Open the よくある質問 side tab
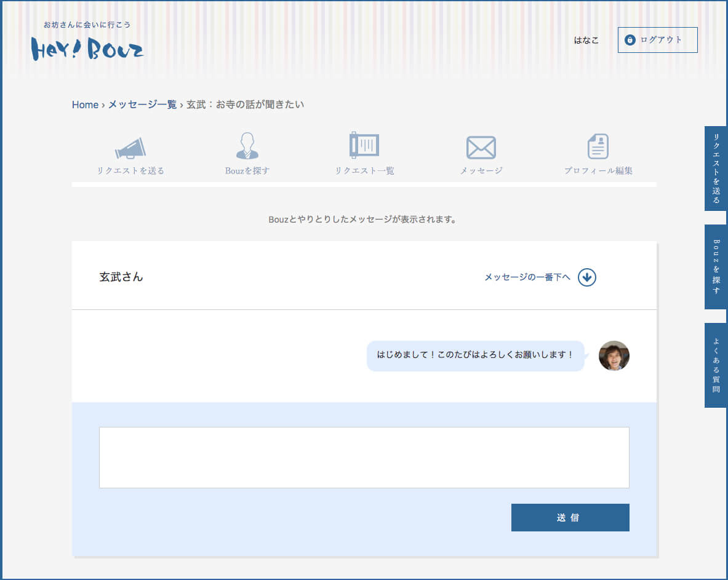Viewport: 728px width, 580px height. 716,365
